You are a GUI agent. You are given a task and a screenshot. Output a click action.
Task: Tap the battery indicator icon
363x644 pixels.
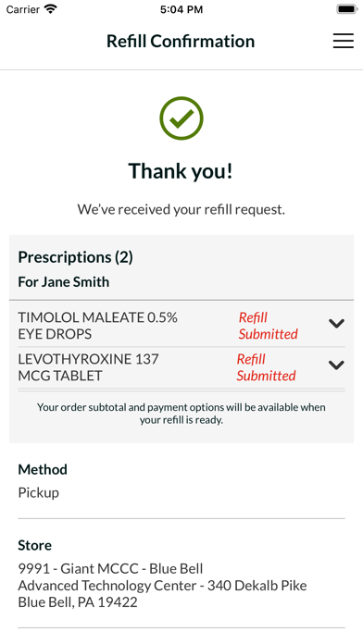[x=346, y=9]
